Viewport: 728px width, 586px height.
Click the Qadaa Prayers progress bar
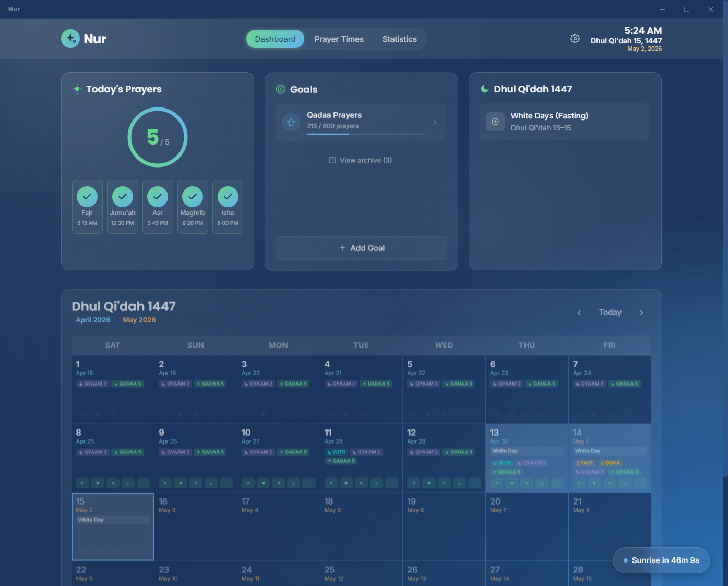365,134
